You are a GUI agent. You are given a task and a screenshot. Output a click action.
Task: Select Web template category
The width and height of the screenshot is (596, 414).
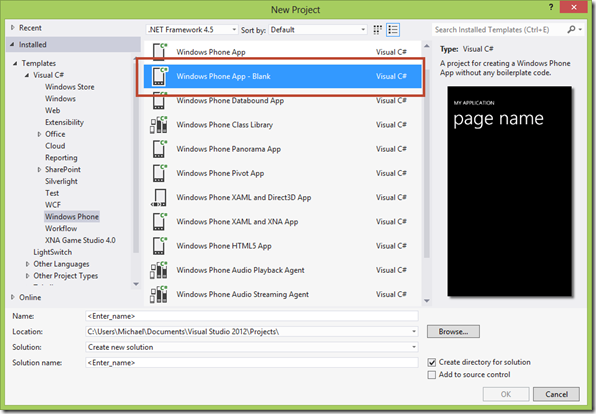[x=52, y=110]
